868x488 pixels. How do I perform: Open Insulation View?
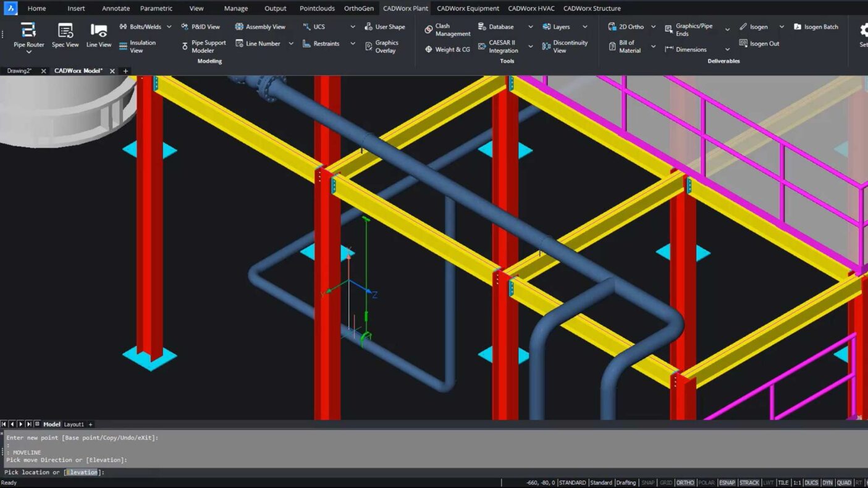click(x=137, y=46)
